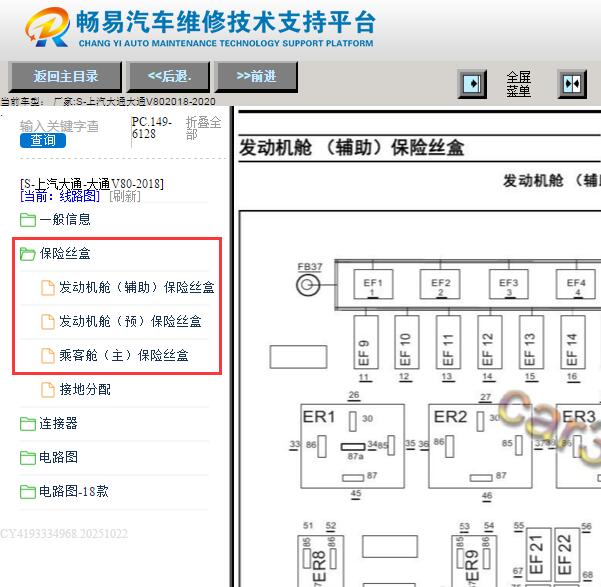The image size is (601, 587).
Task: Expand the 电路图 folder
Action: click(58, 457)
